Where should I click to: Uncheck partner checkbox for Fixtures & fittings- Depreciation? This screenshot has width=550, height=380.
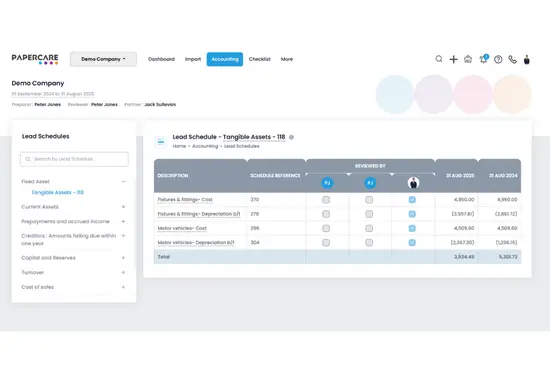[x=412, y=214]
